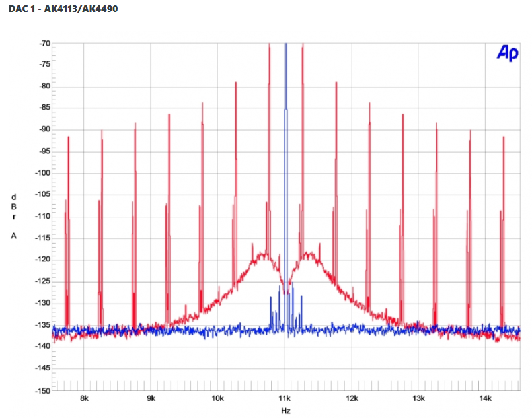Click the '14k' frequency axis label
This screenshot has height=418, width=532.
(486, 398)
